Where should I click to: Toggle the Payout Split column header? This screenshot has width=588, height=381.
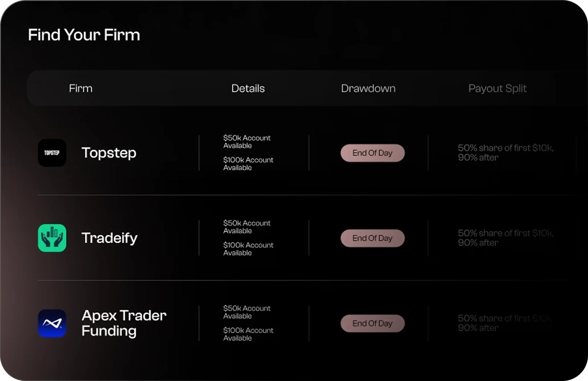coord(497,89)
